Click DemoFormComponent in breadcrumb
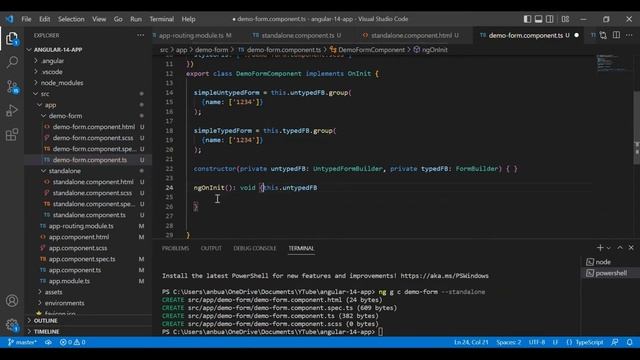Image resolution: width=640 pixels, height=360 pixels. click(371, 50)
